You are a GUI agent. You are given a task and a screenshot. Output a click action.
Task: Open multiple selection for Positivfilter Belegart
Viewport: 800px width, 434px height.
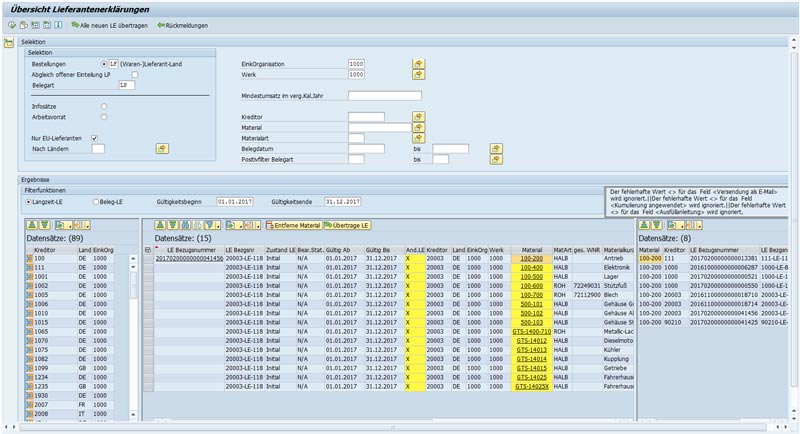496,160
